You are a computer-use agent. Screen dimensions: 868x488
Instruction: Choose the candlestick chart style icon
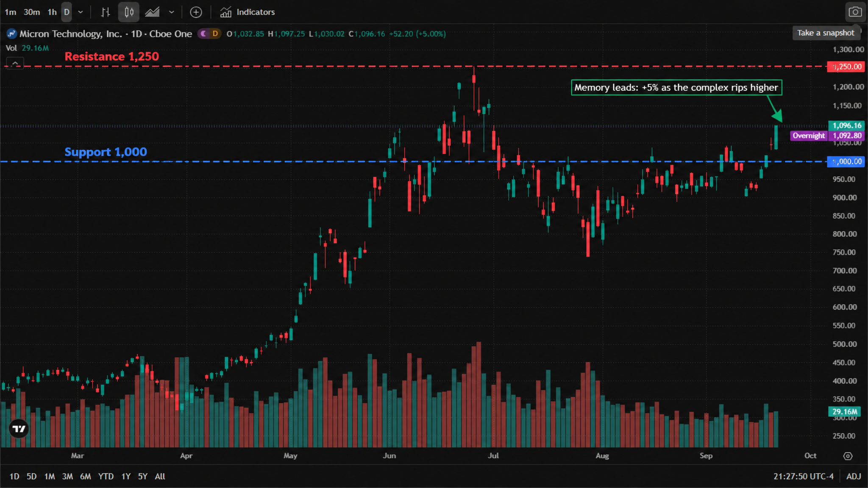click(129, 12)
